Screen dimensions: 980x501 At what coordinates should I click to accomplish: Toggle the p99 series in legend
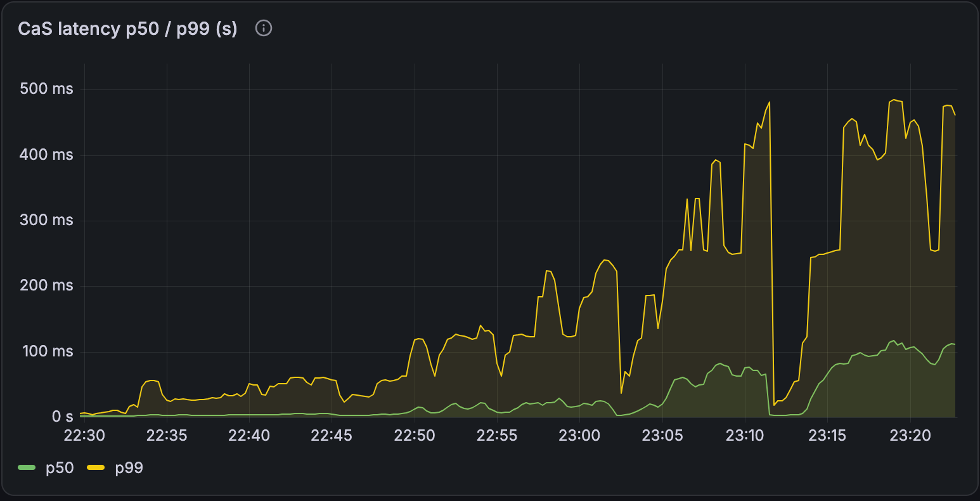click(x=129, y=468)
